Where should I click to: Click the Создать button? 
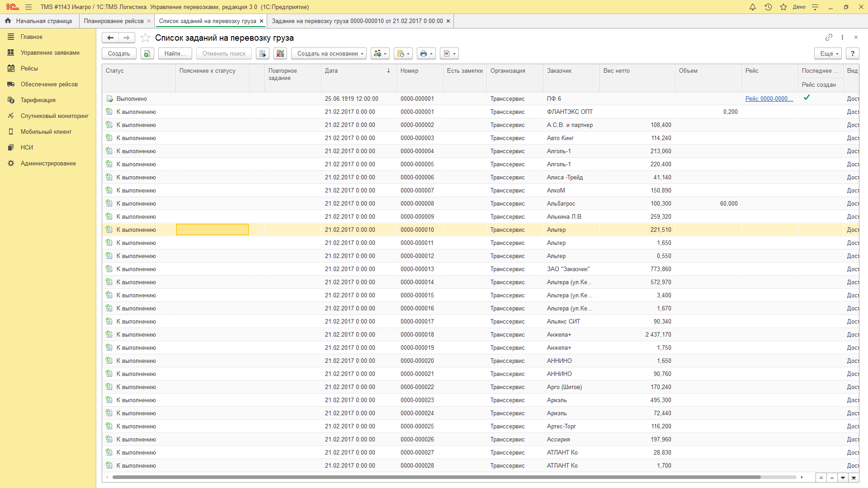tap(119, 53)
